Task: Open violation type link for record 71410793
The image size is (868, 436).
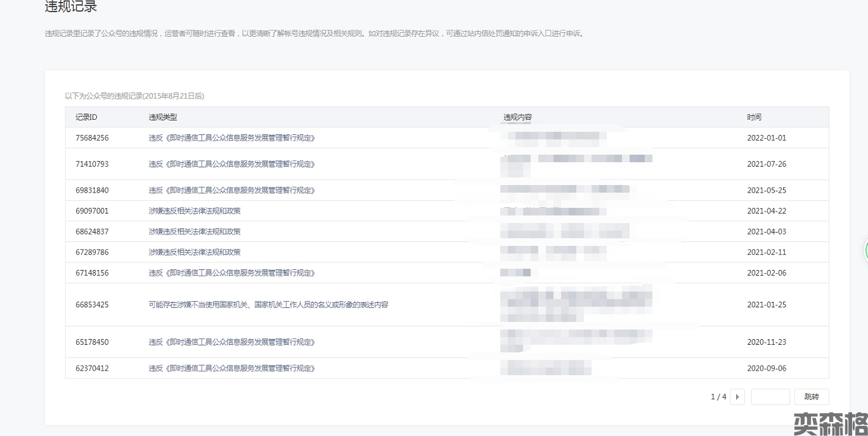Action: (231, 164)
